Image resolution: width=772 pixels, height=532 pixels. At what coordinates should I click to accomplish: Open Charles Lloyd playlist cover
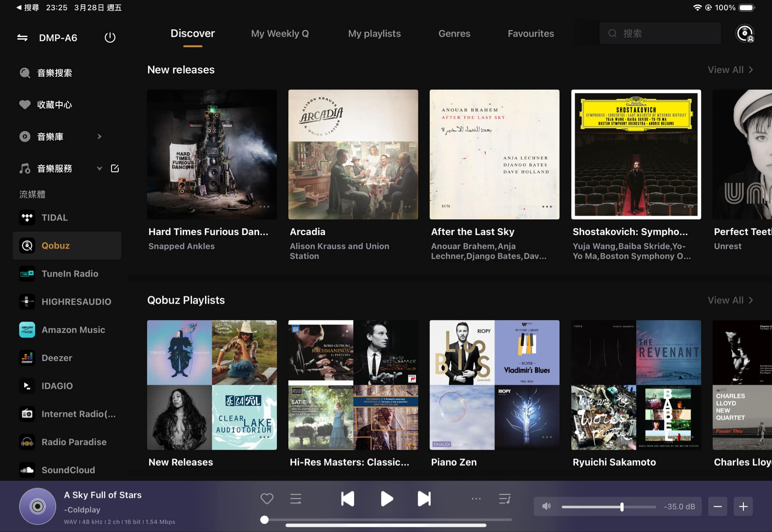click(x=742, y=385)
